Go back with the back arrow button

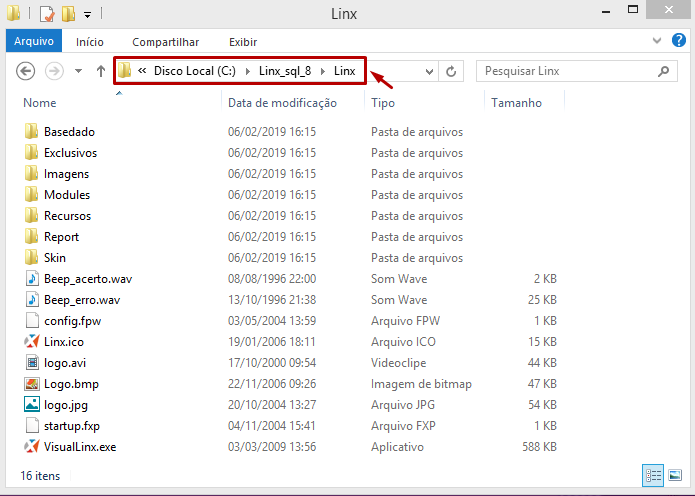(x=25, y=71)
